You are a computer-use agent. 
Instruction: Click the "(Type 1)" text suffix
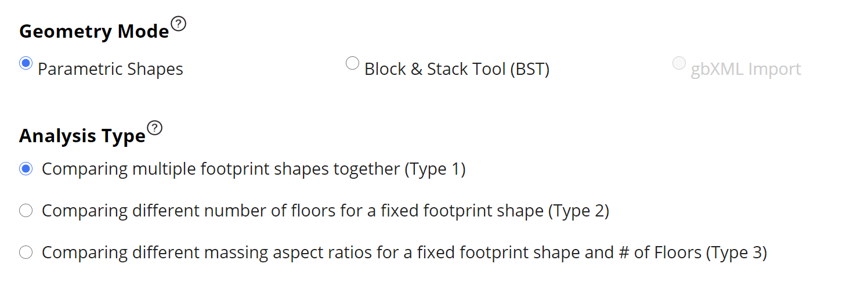pos(435,169)
